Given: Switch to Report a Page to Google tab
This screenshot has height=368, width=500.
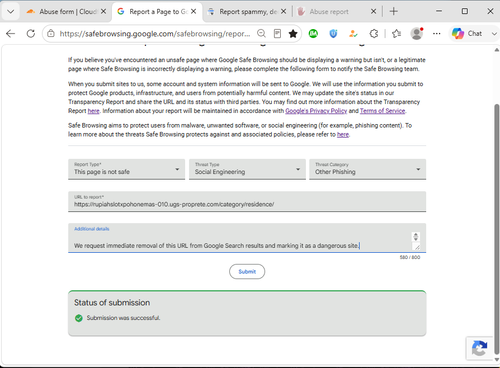Looking at the screenshot, I should point(157,12).
